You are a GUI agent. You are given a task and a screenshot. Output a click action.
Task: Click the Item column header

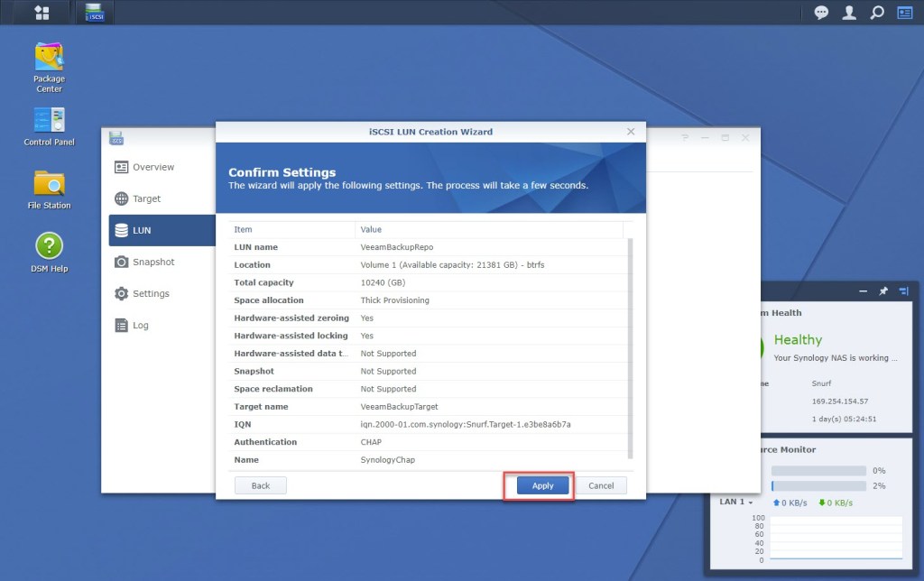coord(243,229)
